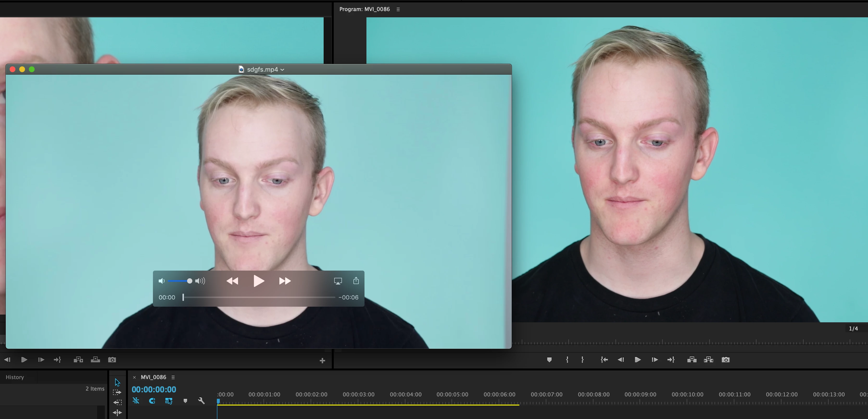Screen dimensions: 868x419
Task: Select the Track Select Forward tool
Action: (117, 392)
